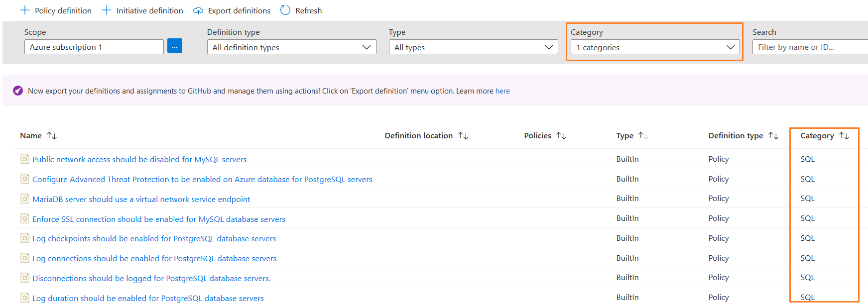
Task: Click the rocket icon in the notification banner
Action: click(18, 91)
